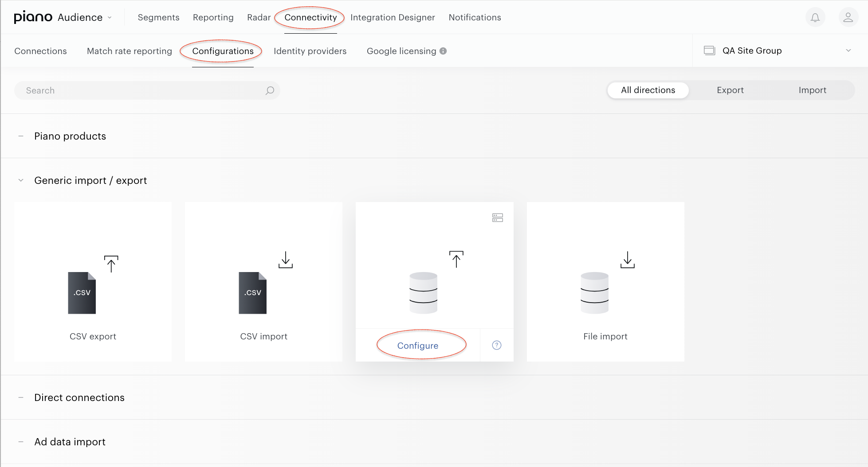Open the Radar menu
Viewport: 868px width, 467px height.
259,17
